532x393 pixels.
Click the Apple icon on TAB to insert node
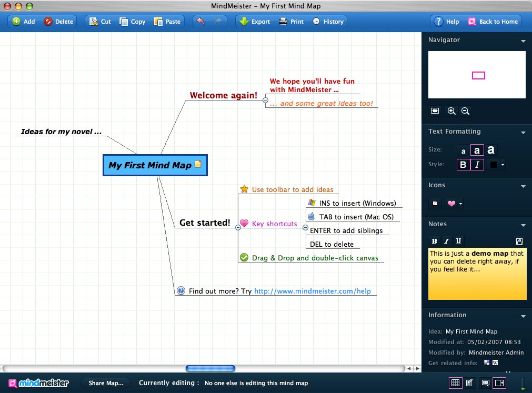[312, 216]
